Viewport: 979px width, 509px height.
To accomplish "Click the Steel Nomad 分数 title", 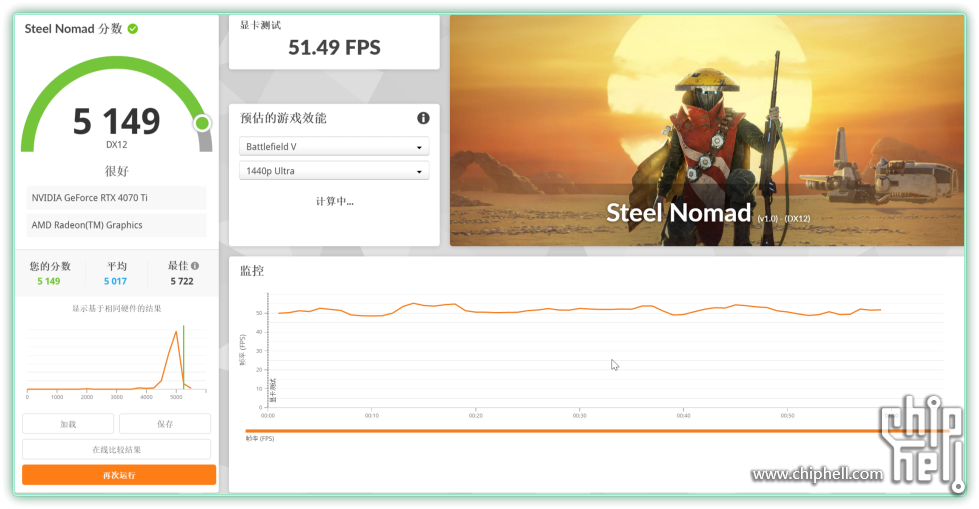I will (x=73, y=29).
